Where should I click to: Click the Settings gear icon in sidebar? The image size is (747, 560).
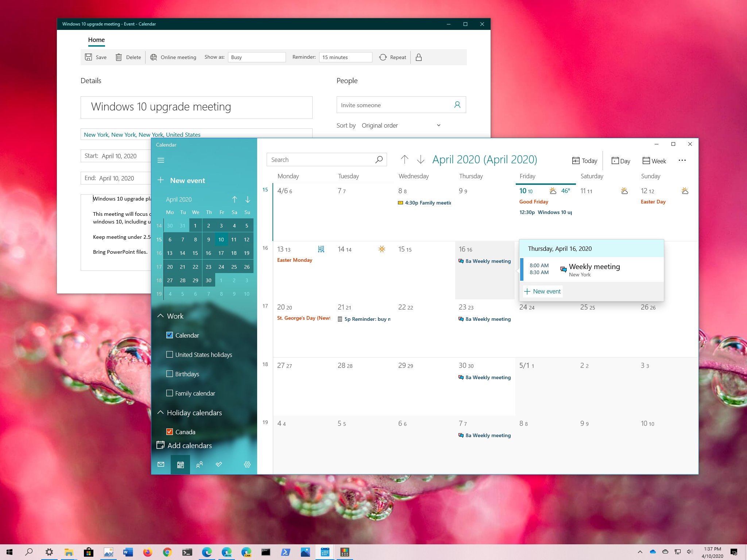coord(248,465)
